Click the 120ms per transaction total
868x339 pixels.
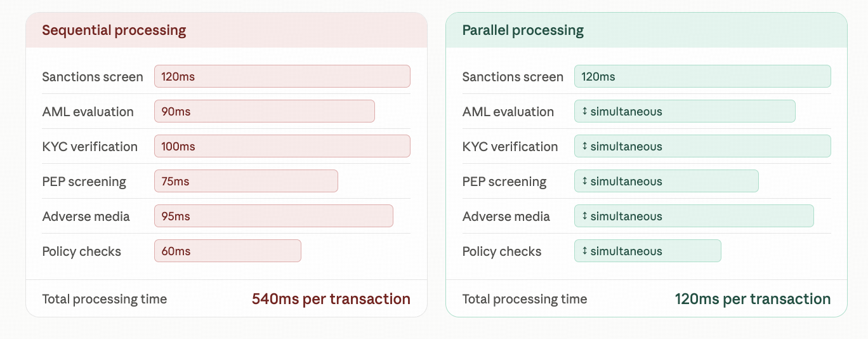click(753, 299)
